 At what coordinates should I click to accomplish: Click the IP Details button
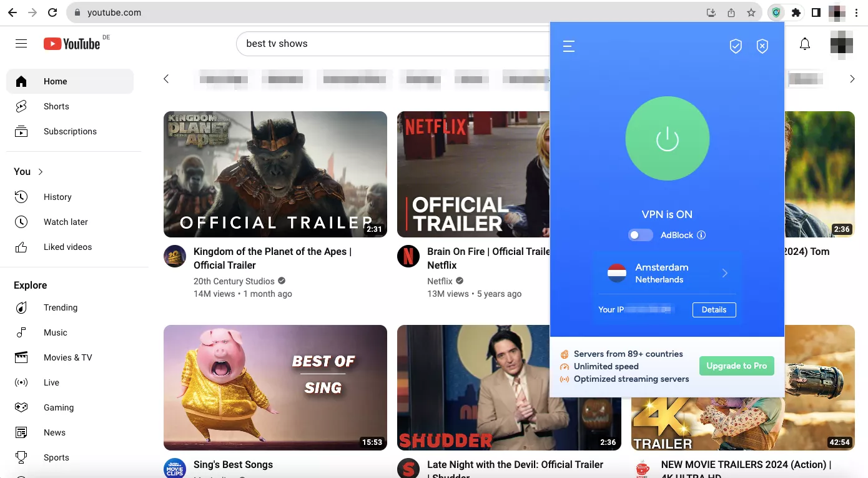point(714,310)
